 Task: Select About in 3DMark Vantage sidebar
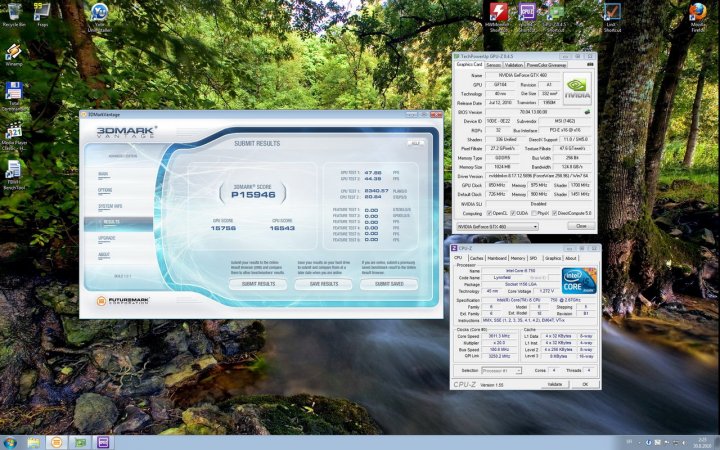click(104, 254)
